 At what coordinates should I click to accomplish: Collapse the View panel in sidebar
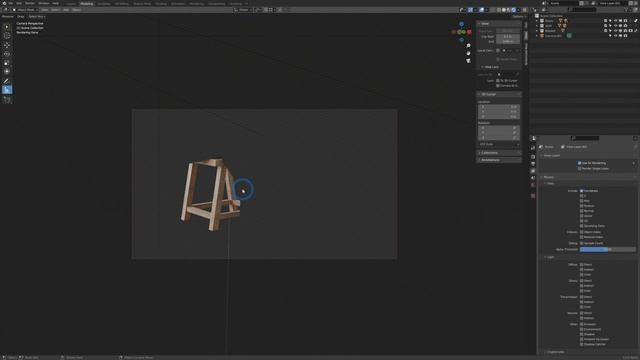point(499,24)
